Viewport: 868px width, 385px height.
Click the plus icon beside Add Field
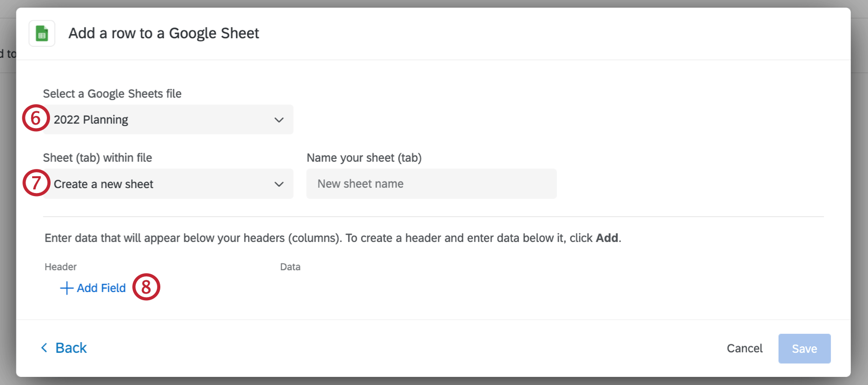point(66,288)
